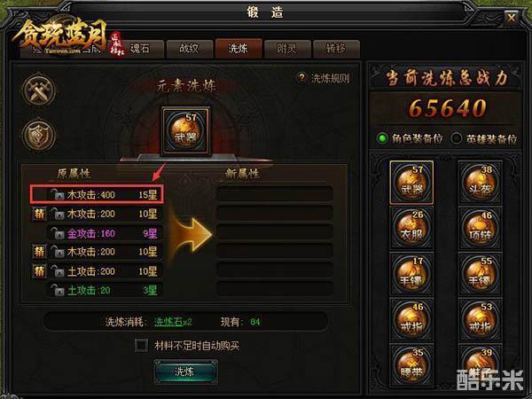Toggle lock on 金攻击:160 9星 attribute

coord(58,233)
